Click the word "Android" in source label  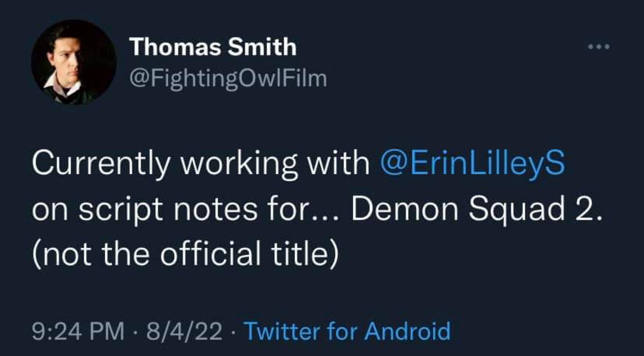pos(407,331)
